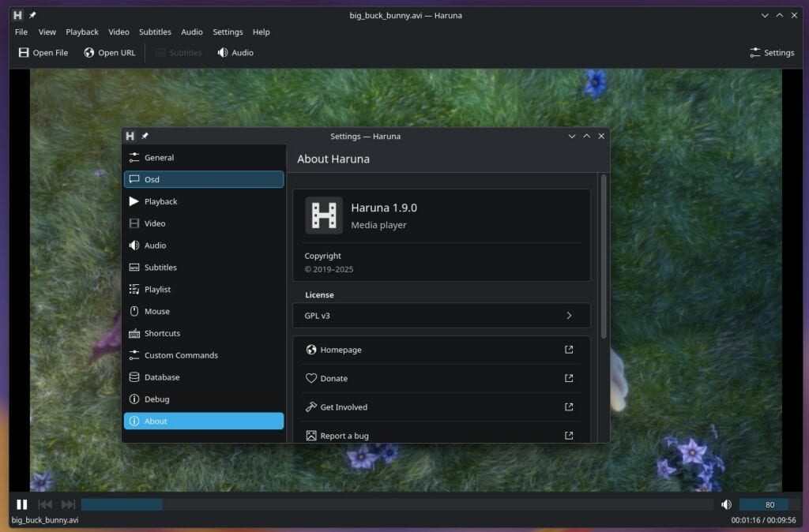Open the Subtitles menu in menu bar
The image size is (809, 532).
(x=155, y=32)
